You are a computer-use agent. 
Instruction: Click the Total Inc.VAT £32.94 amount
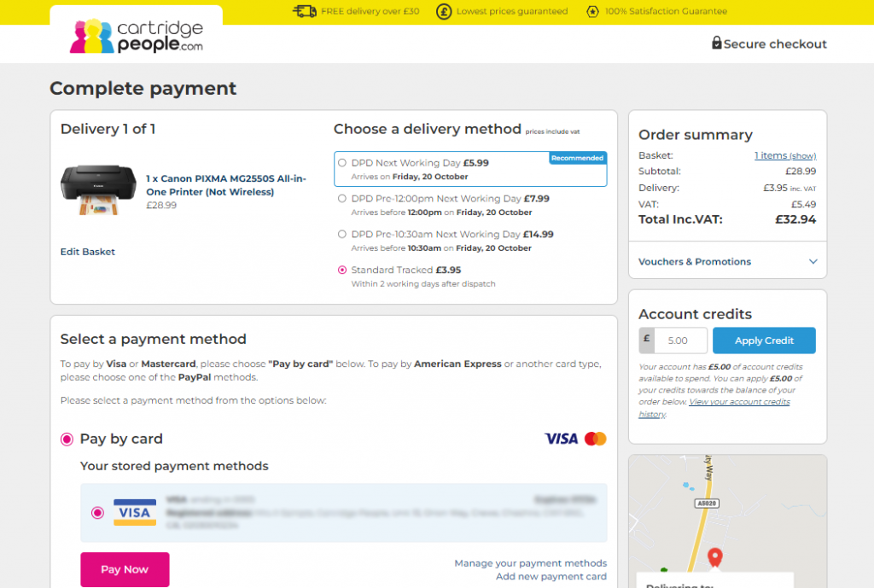tap(795, 219)
